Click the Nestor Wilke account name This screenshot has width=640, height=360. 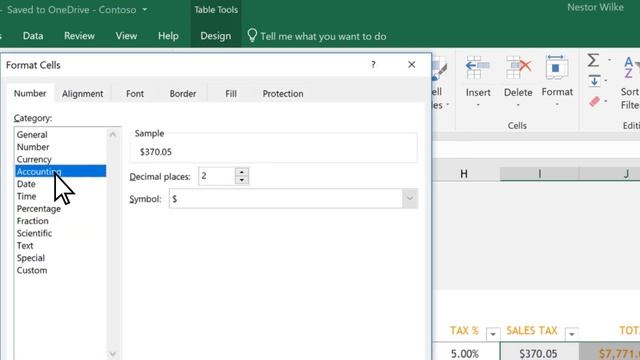tap(595, 7)
